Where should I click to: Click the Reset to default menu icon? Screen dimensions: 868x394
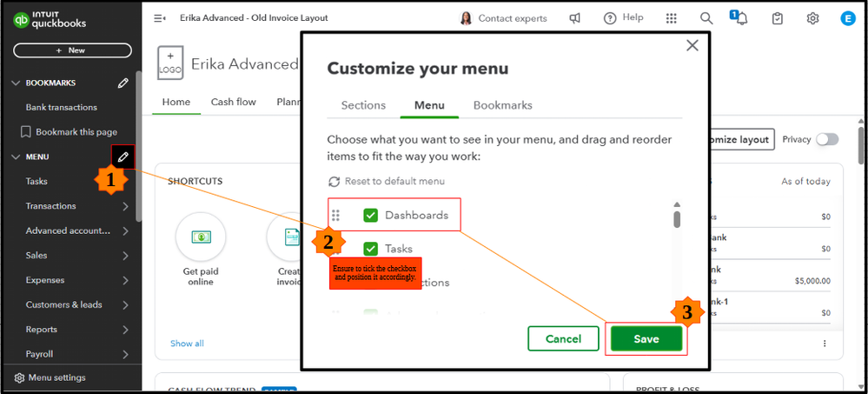334,181
